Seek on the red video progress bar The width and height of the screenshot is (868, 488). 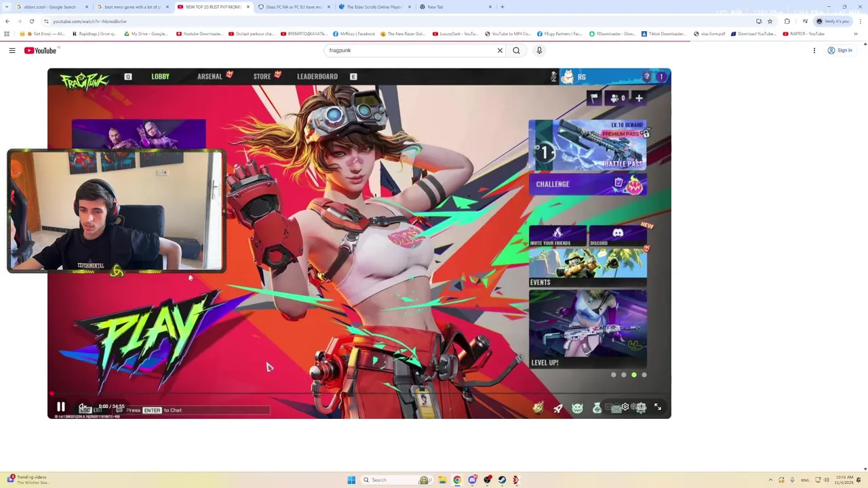pos(359,393)
